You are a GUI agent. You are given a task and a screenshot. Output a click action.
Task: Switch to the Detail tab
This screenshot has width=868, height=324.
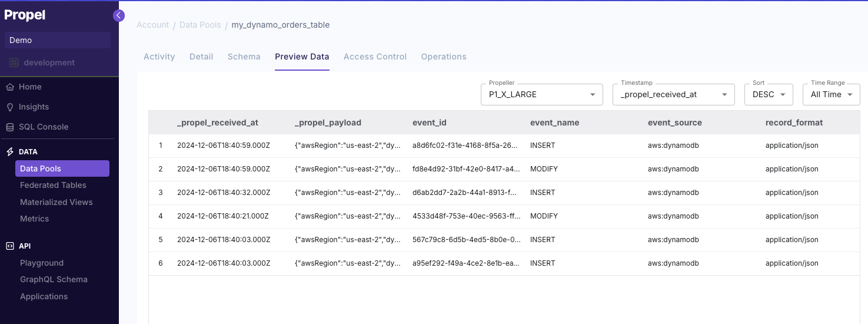(x=201, y=57)
